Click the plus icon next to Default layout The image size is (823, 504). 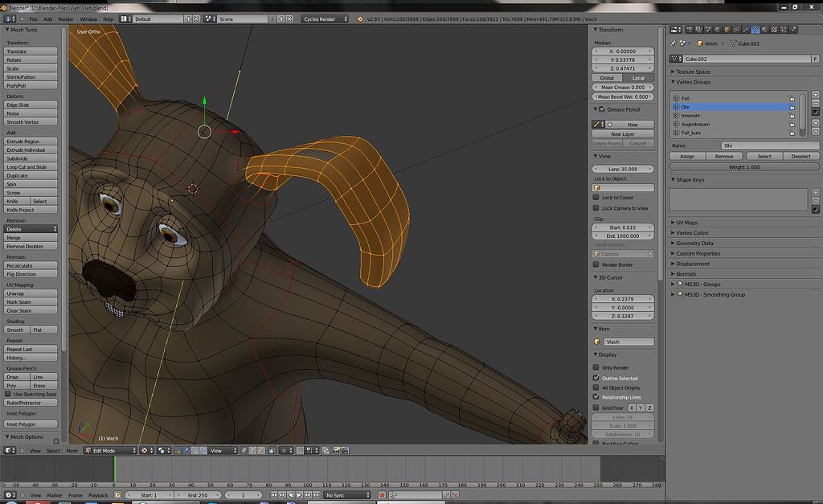pyautogui.click(x=188, y=19)
